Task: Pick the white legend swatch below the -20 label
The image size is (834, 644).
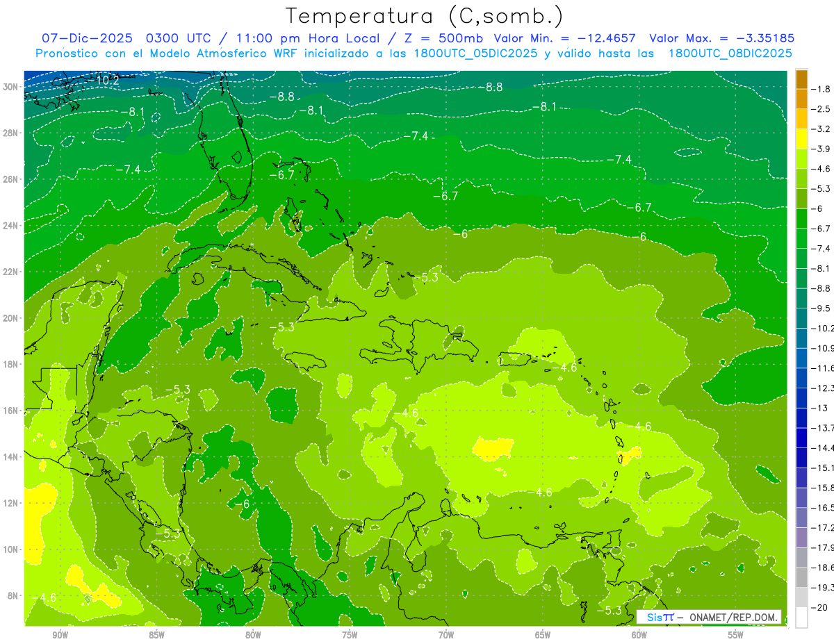Action: tap(801, 617)
